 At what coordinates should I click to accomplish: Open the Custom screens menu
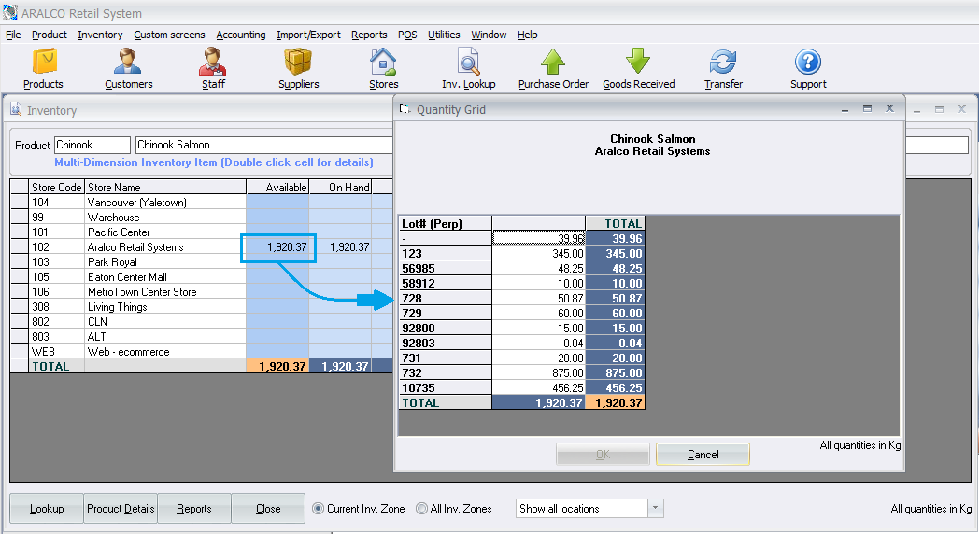(169, 35)
